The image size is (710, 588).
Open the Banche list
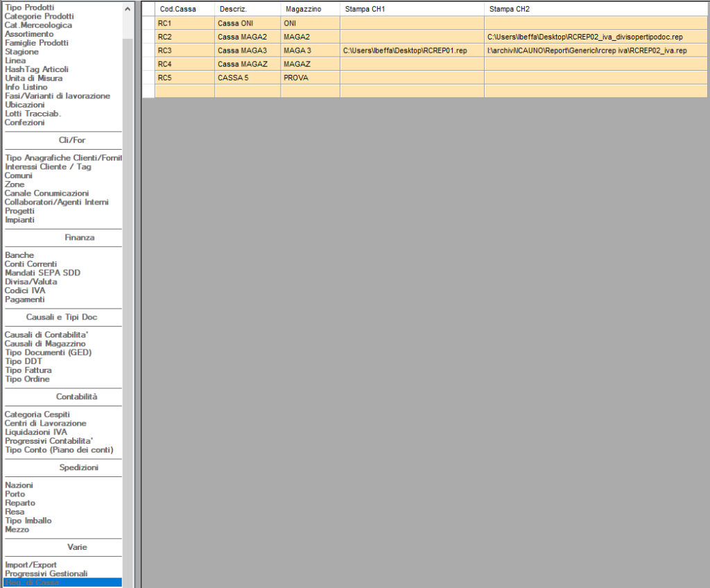pos(19,255)
